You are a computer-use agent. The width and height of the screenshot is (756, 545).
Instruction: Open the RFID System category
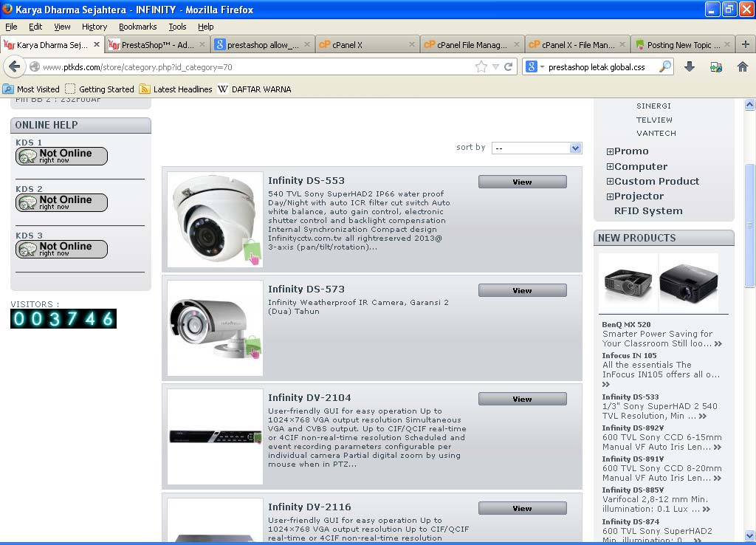[x=648, y=210]
